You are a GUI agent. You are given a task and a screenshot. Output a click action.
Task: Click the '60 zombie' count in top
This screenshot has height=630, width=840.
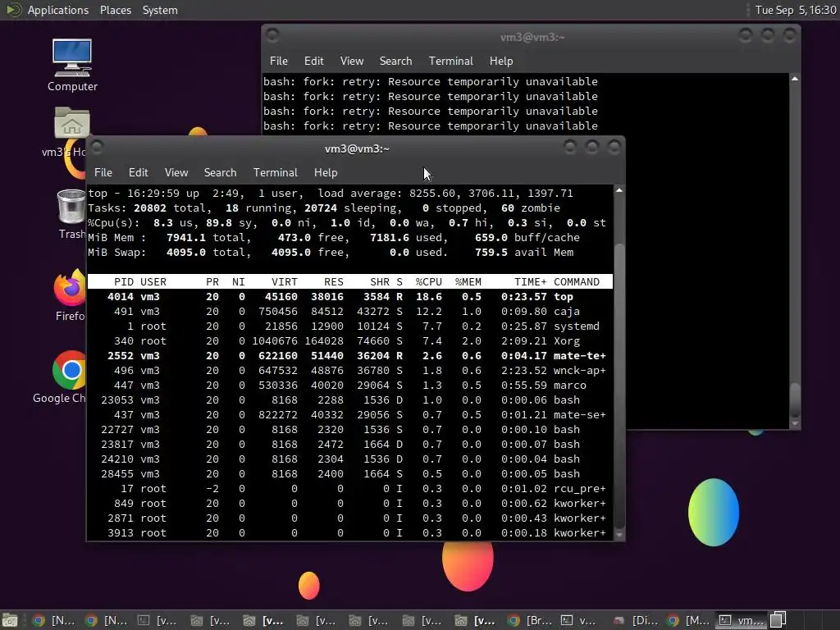531,208
